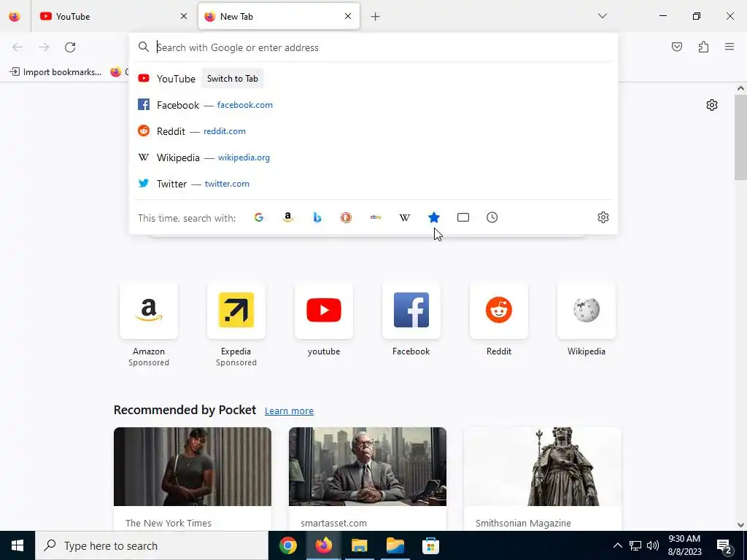
Task: Switch to the YouTube tab
Action: tap(115, 17)
